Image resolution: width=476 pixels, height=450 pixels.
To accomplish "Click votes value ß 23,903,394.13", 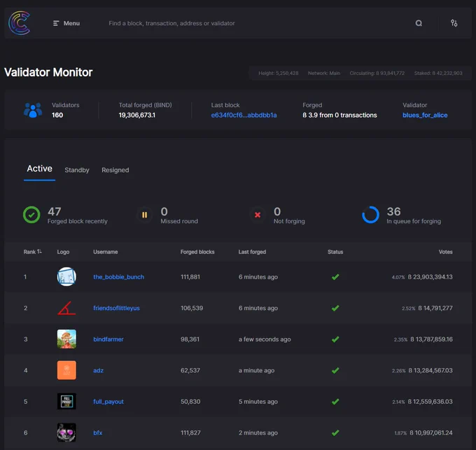I will (x=430, y=277).
